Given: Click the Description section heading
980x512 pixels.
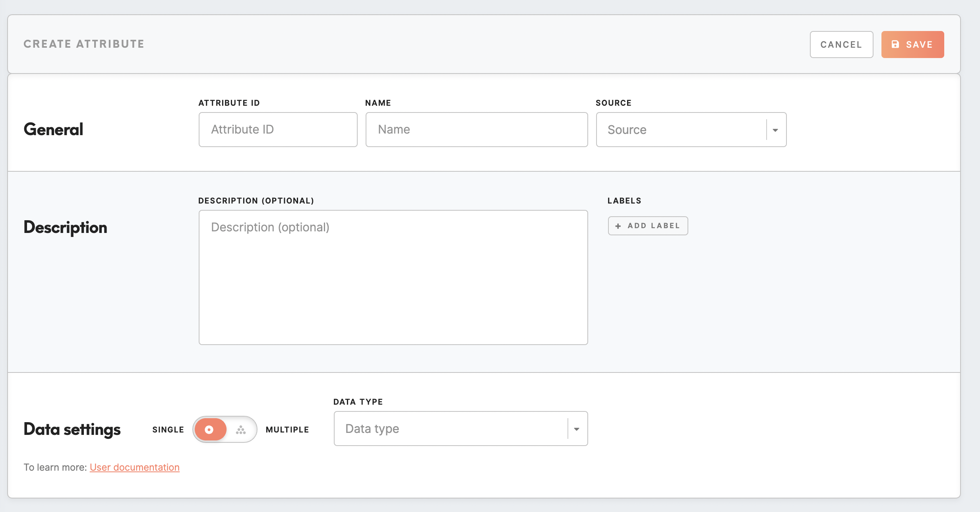Looking at the screenshot, I should [x=65, y=227].
